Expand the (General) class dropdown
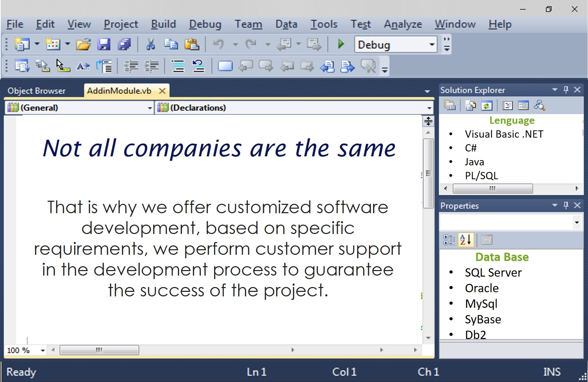The height and width of the screenshot is (382, 588). click(x=150, y=108)
